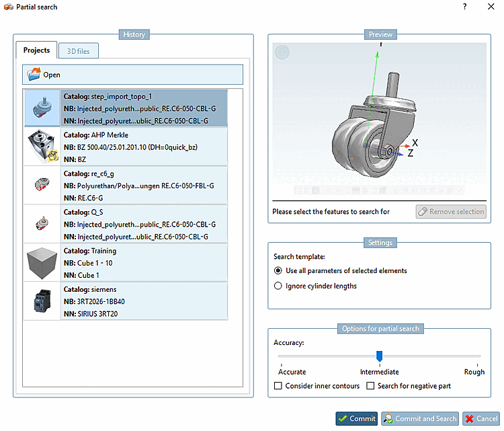Select 'Use all parameters of selected elements'
The height and width of the screenshot is (431, 504).
[279, 271]
